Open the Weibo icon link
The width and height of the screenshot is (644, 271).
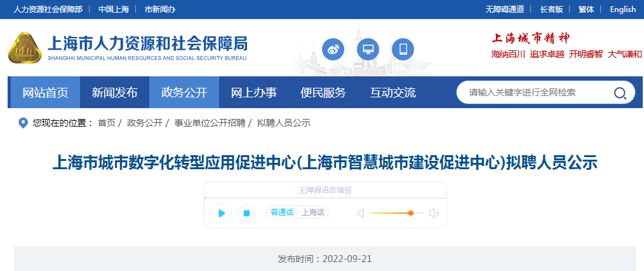point(333,50)
